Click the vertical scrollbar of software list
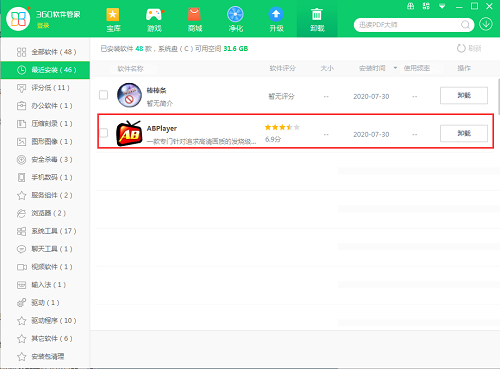This screenshot has height=369, width=500. tap(499, 97)
